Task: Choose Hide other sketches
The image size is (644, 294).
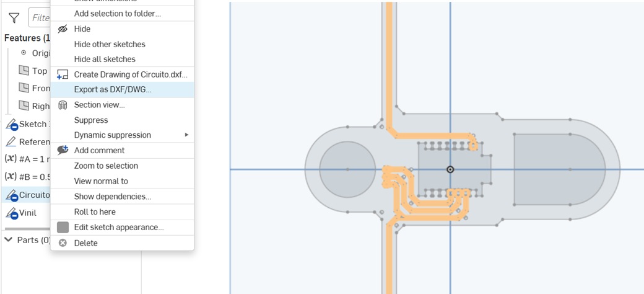Action: point(110,44)
